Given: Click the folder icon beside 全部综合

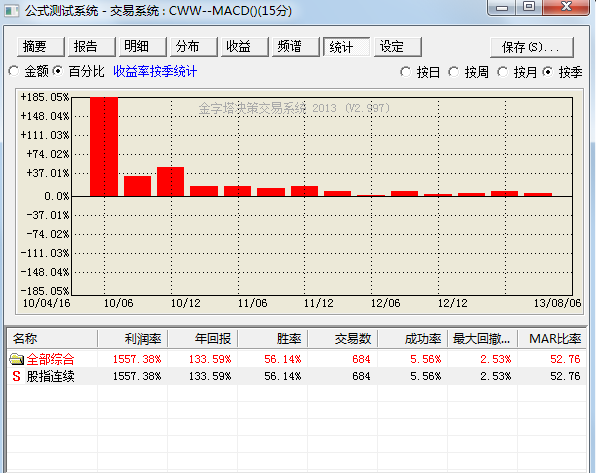Looking at the screenshot, I should click(x=16, y=359).
